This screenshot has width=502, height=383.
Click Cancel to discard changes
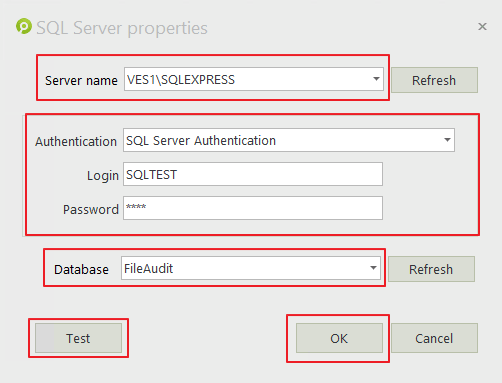pyautogui.click(x=434, y=338)
